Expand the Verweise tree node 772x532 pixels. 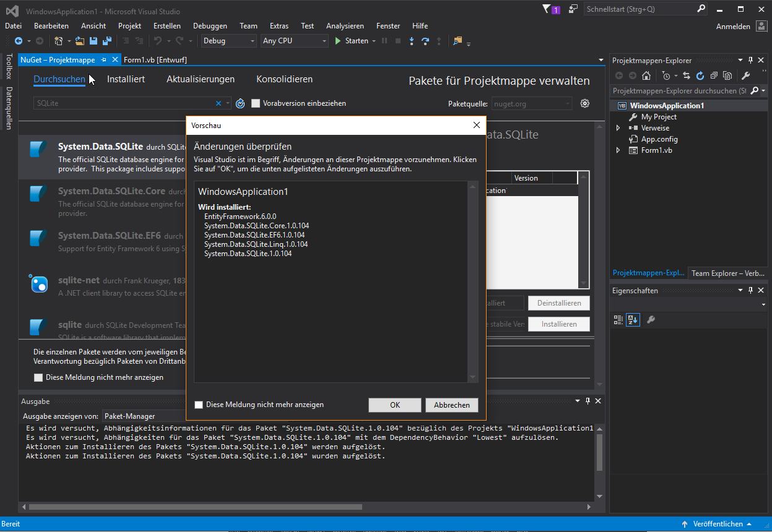618,128
